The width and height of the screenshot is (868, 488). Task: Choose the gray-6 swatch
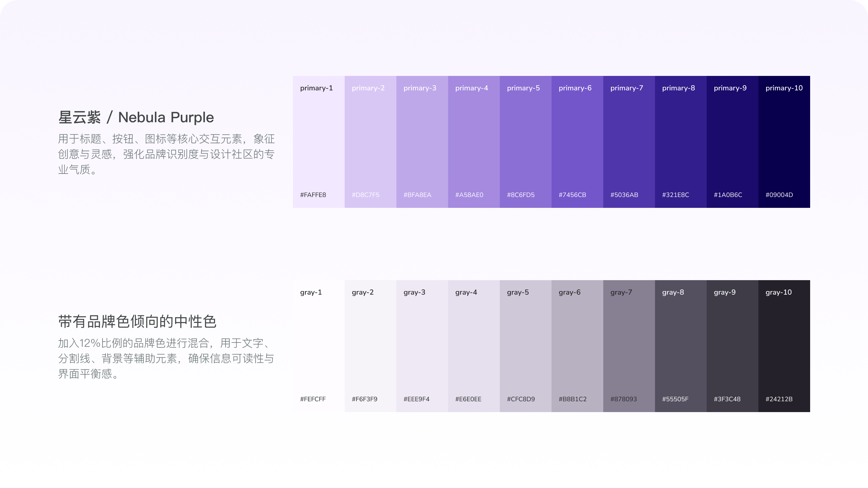click(577, 346)
